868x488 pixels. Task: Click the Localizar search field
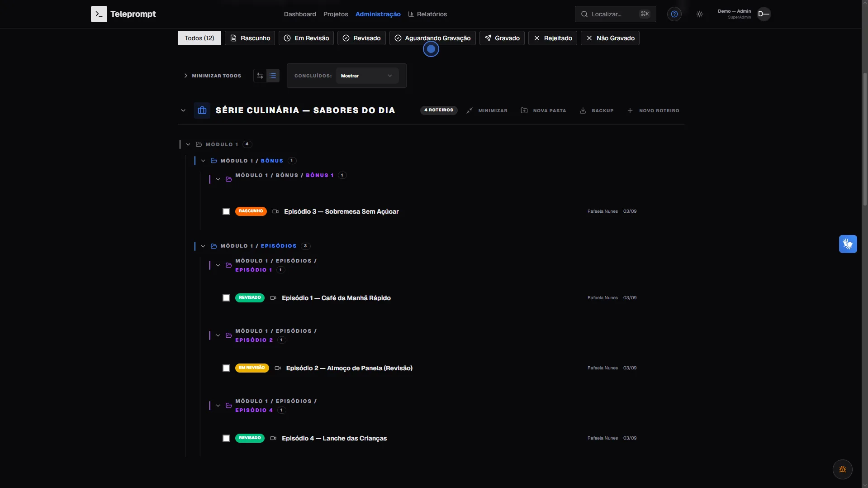(615, 14)
